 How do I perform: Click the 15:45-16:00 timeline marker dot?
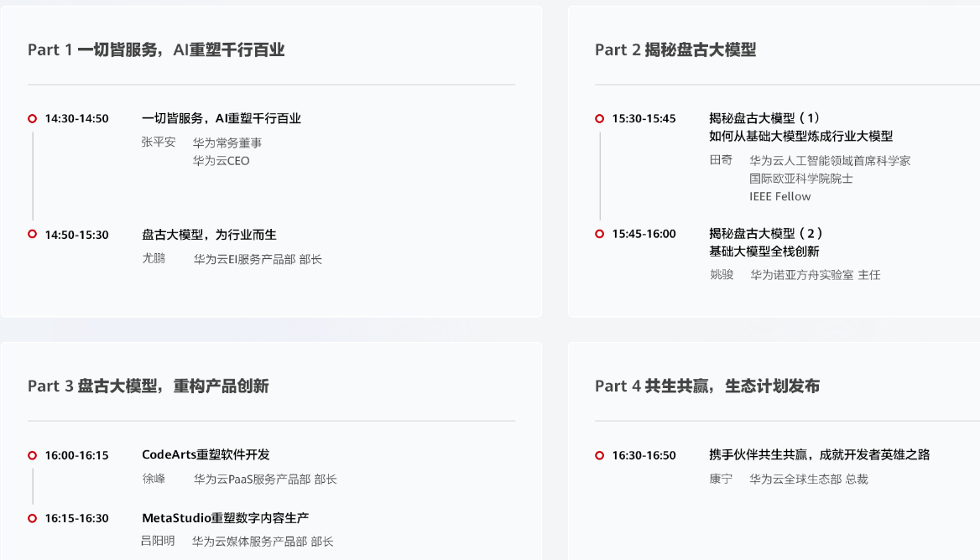click(x=600, y=233)
